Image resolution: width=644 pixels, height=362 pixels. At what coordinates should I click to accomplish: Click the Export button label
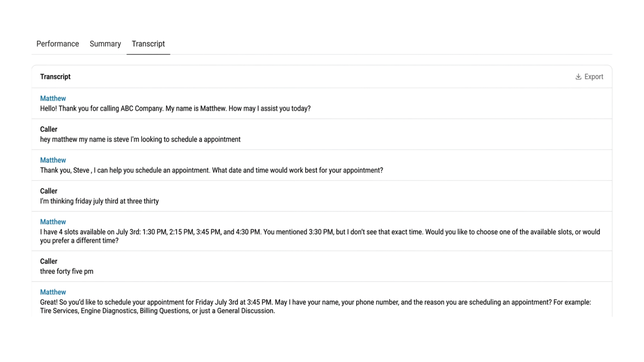click(x=594, y=77)
